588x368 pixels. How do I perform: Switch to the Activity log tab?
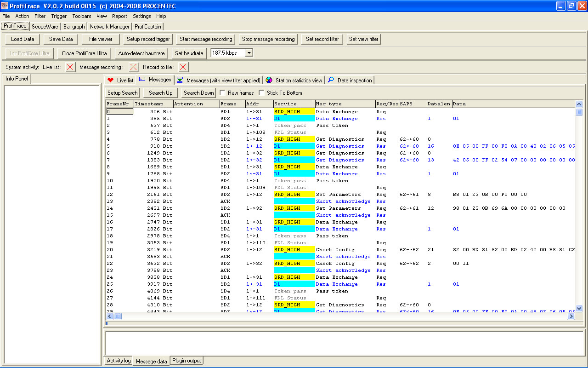[x=119, y=361]
